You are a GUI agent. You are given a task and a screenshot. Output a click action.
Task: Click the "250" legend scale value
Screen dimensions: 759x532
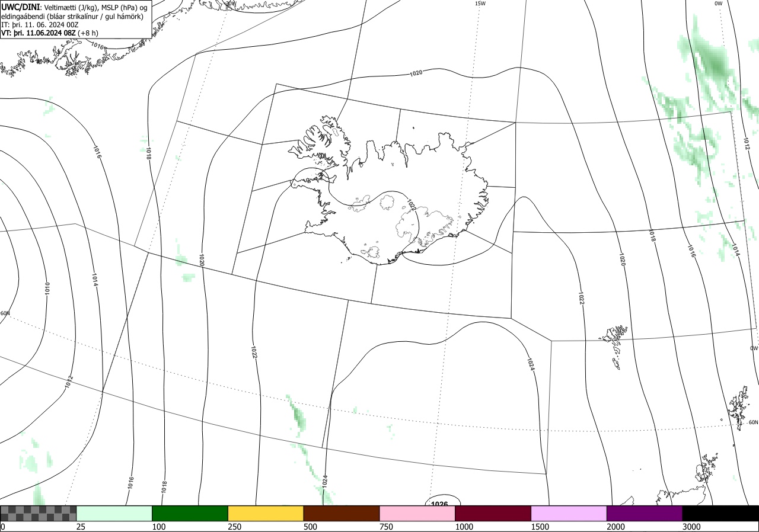pos(234,527)
